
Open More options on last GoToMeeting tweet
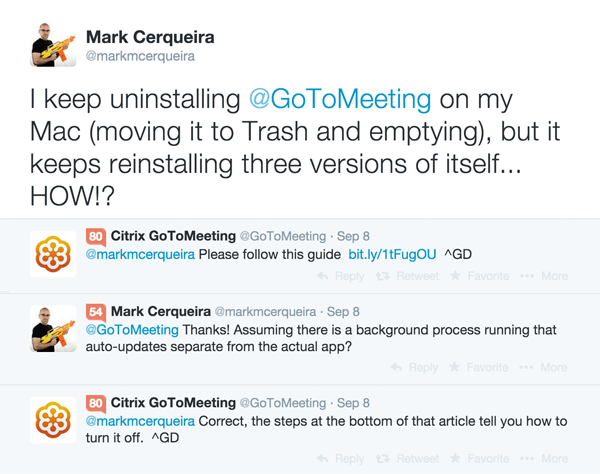(544, 458)
